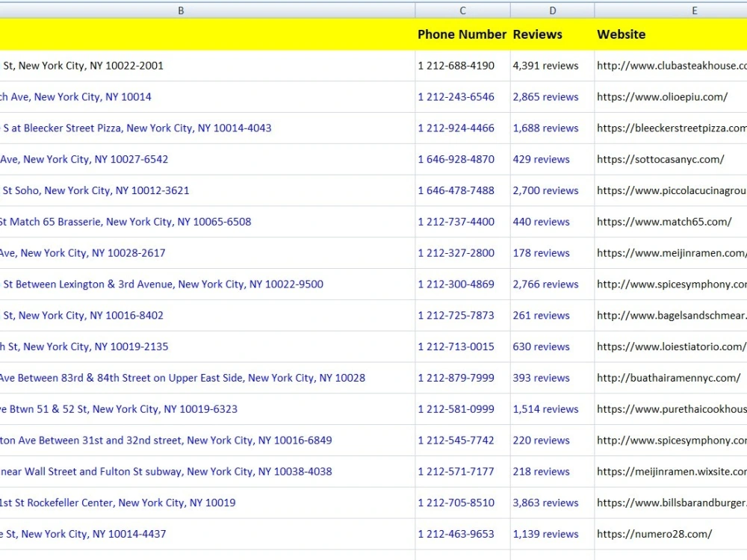Select phone number 1 212-713-0015

point(456,346)
